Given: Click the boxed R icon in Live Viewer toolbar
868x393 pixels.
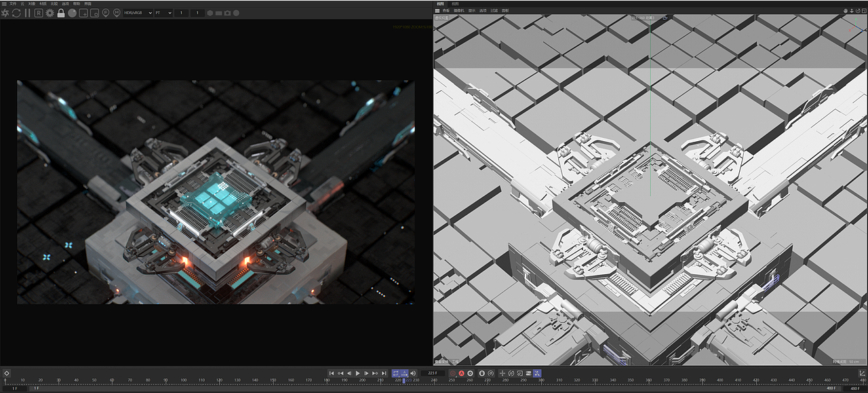Looking at the screenshot, I should tap(39, 13).
